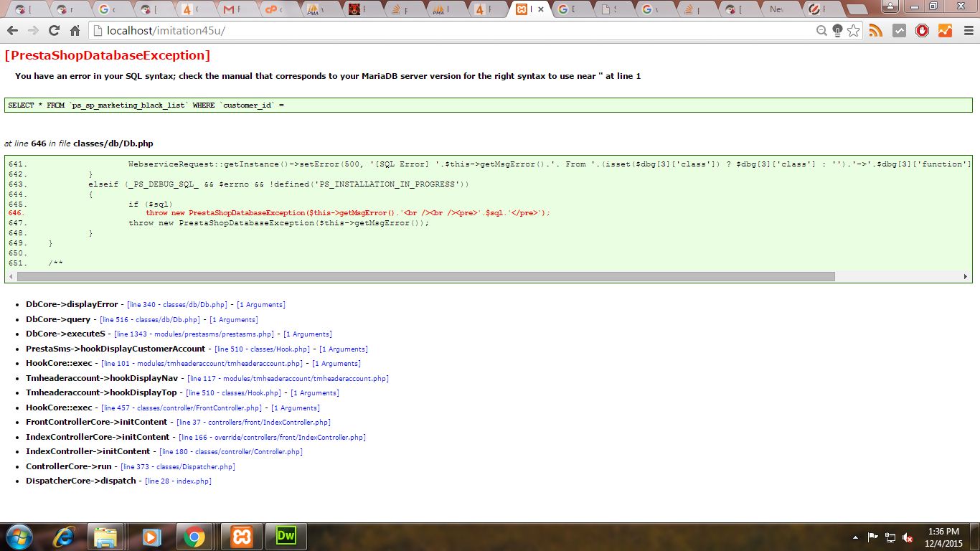Click the grey checkmark extension icon
This screenshot has width=980, height=551.
tap(899, 31)
